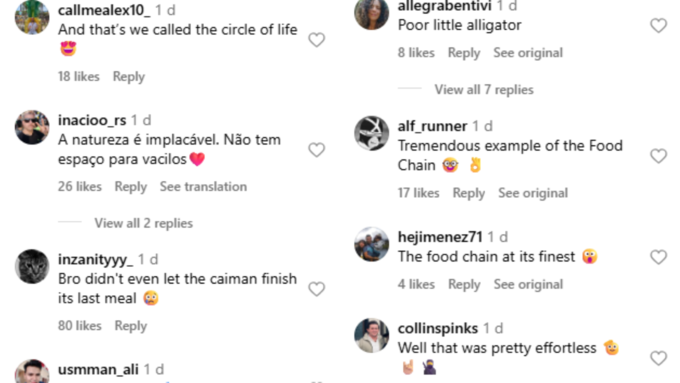See original text of alf_runner's comment
Image resolution: width=680 pixels, height=383 pixels.
coord(533,193)
